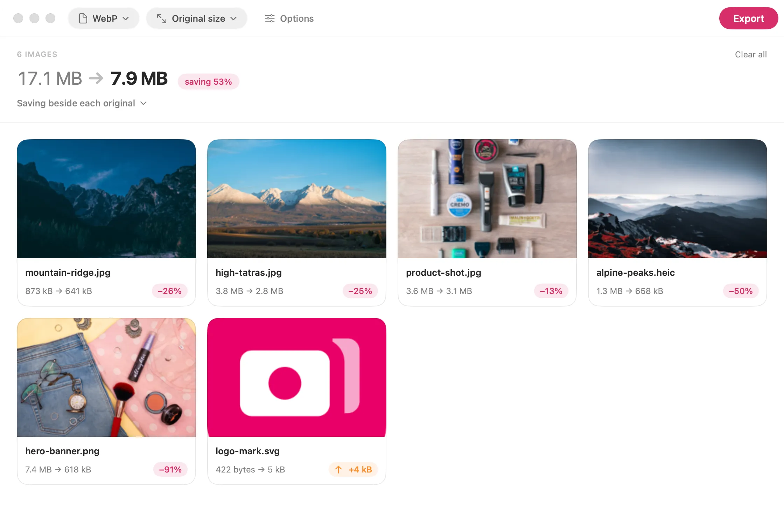Click the document icon in the WebP button
The width and height of the screenshot is (784, 532).
pos(83,18)
